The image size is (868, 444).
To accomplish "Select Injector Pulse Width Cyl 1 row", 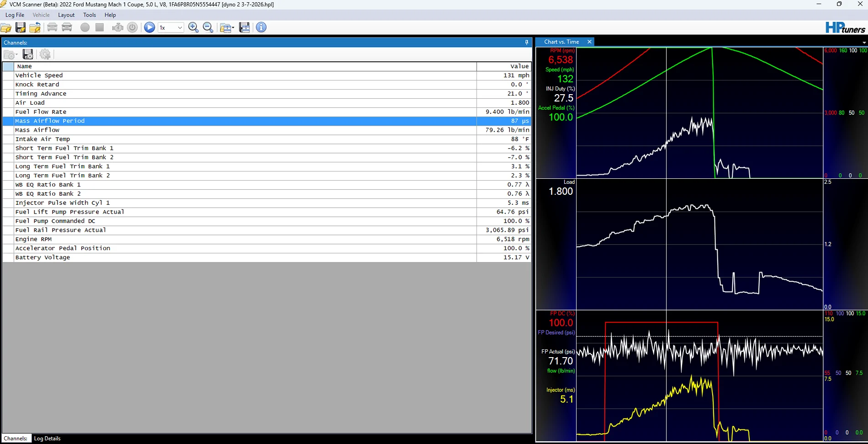I will [x=267, y=203].
